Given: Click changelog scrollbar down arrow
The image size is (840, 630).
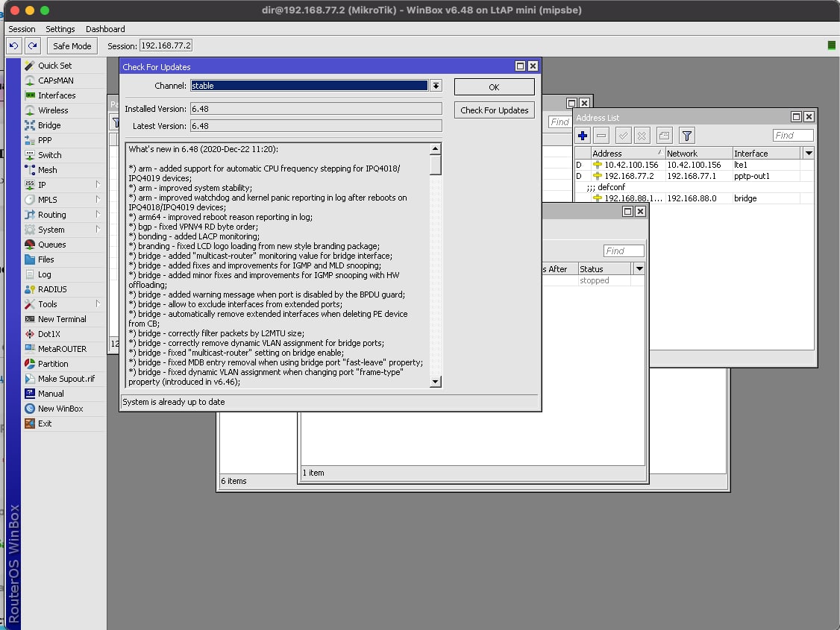Looking at the screenshot, I should click(436, 382).
